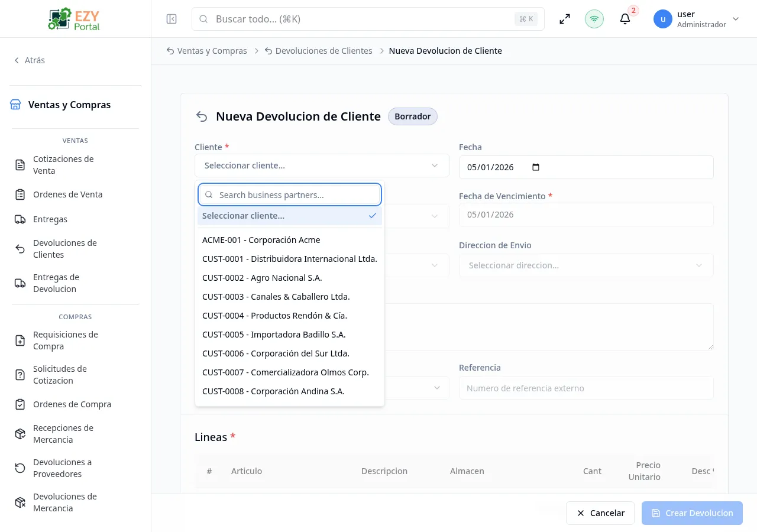Click the Ventas y Compras store icon
Viewport: 757px width, 532px height.
click(15, 105)
